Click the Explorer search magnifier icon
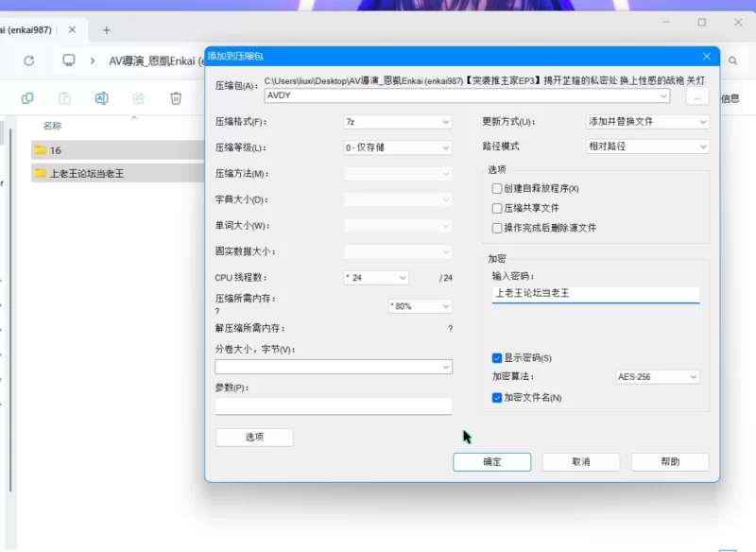 tap(733, 60)
